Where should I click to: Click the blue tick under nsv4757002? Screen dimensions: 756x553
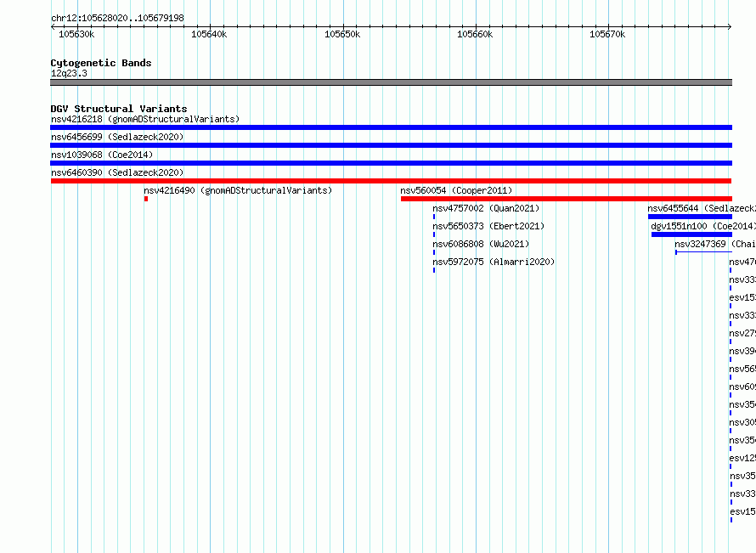434,217
